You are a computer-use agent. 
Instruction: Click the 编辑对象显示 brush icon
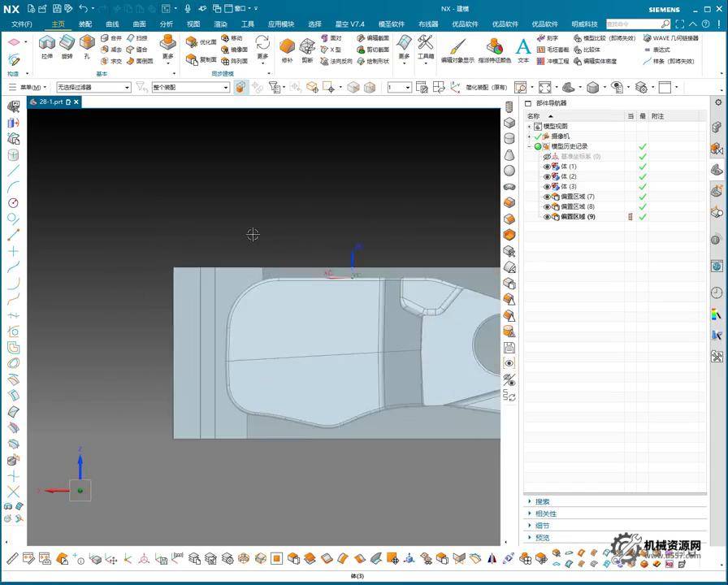(x=457, y=46)
